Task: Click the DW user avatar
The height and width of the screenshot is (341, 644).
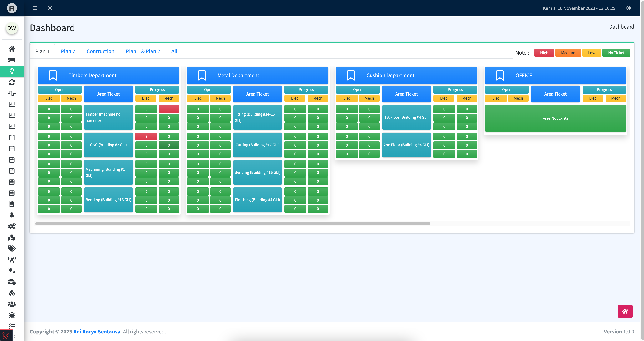Action: (x=12, y=28)
